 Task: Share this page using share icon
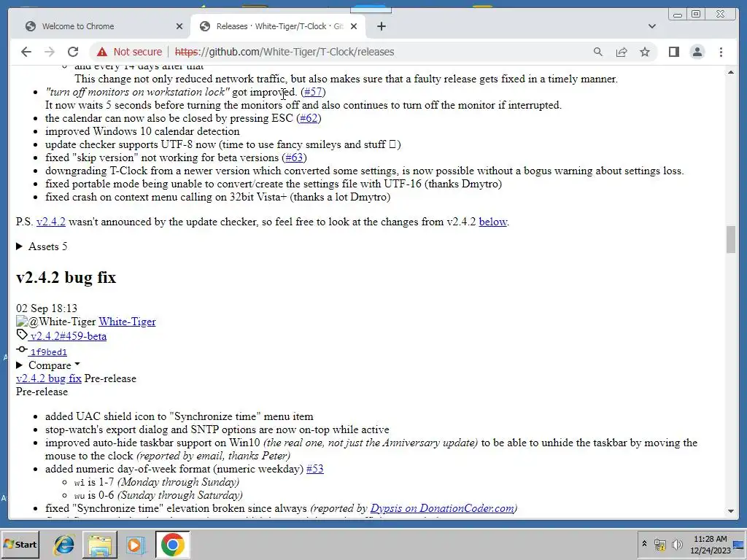point(622,52)
